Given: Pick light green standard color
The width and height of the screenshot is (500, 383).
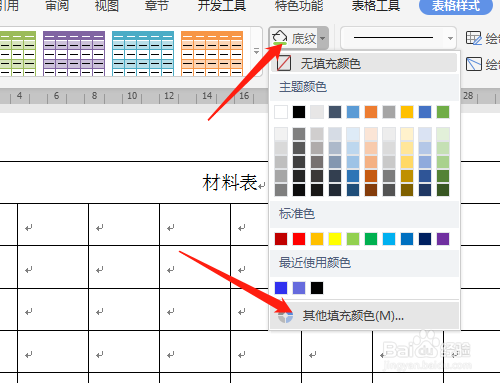Looking at the screenshot, I should (353, 239).
